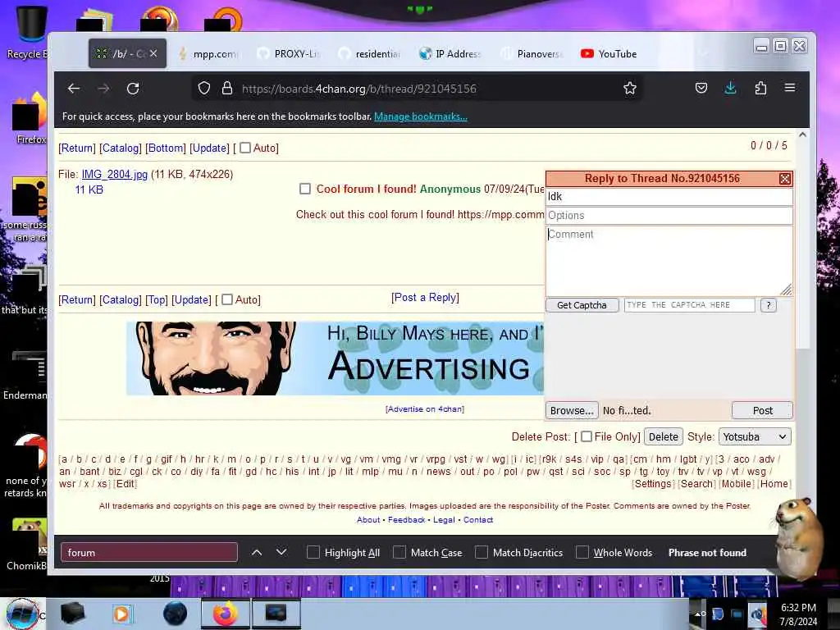
Task: Click the Billy Mays advertising banner
Action: click(335, 358)
